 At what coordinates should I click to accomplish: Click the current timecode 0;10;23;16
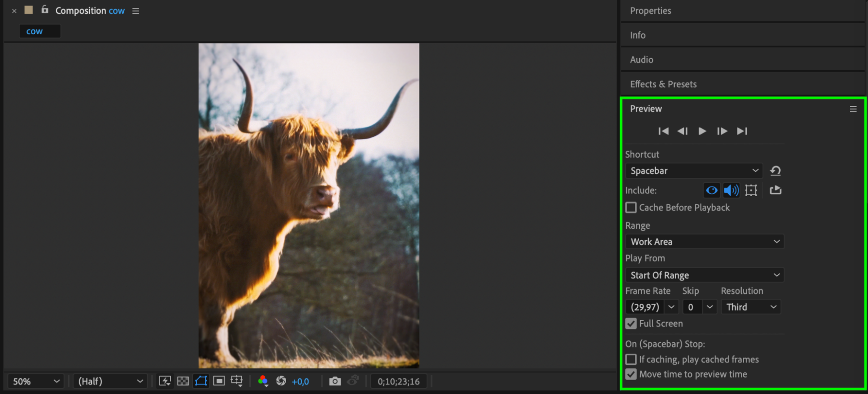click(398, 381)
